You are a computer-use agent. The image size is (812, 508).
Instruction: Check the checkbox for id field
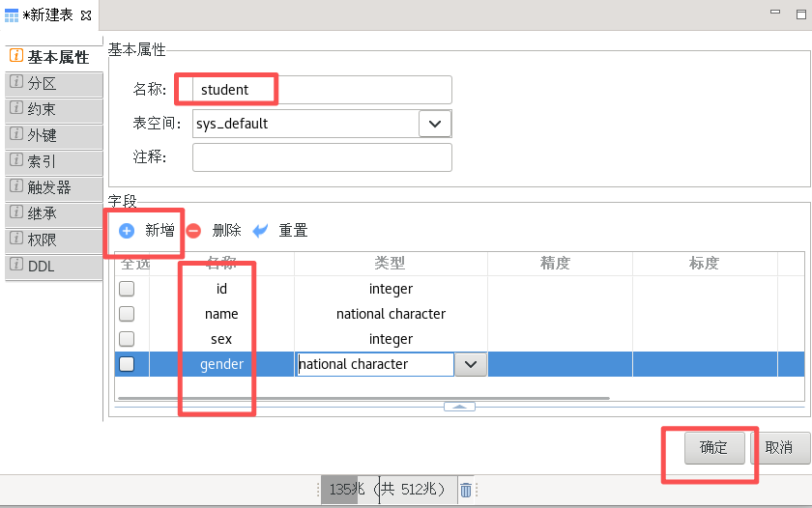point(127,289)
